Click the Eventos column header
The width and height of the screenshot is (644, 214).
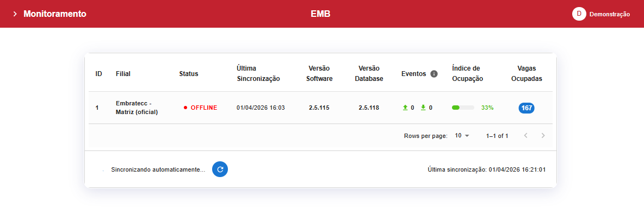coord(413,74)
